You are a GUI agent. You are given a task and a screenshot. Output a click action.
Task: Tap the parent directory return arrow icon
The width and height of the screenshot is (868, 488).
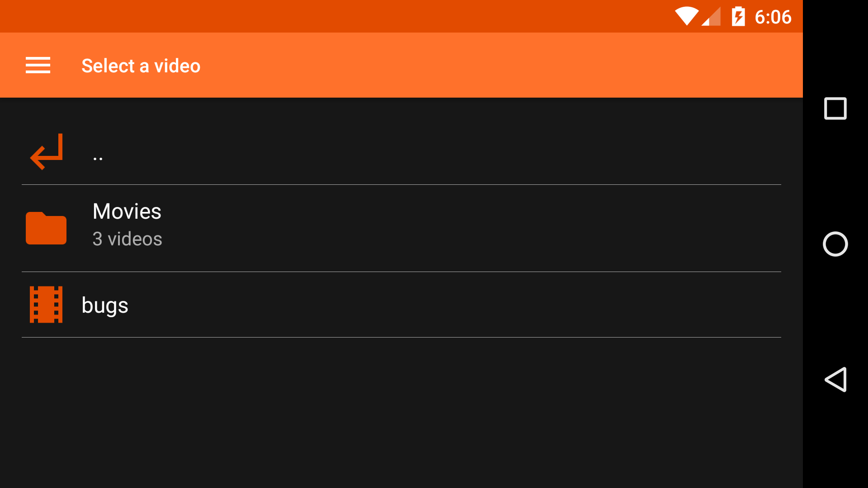point(46,152)
